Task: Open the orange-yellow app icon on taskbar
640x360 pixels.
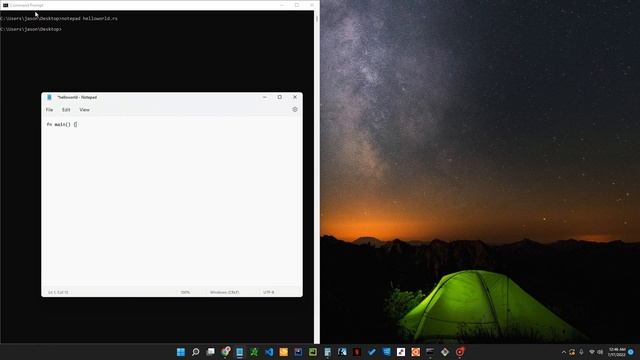Action: coord(284,352)
